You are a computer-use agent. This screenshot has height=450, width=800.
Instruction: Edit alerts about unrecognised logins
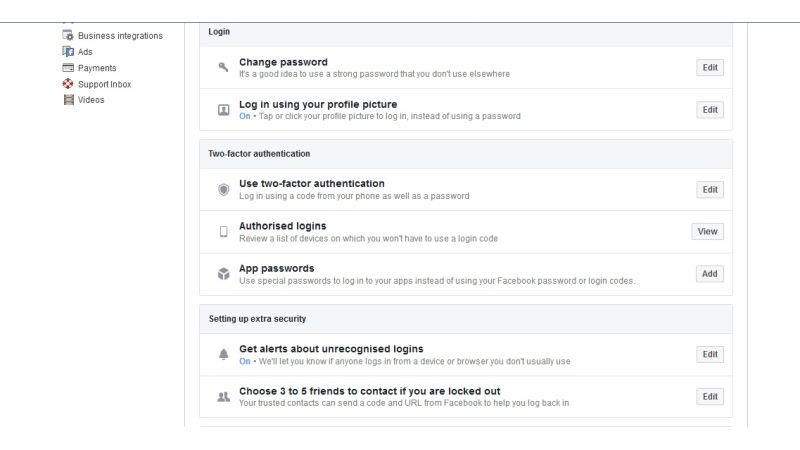(x=710, y=355)
